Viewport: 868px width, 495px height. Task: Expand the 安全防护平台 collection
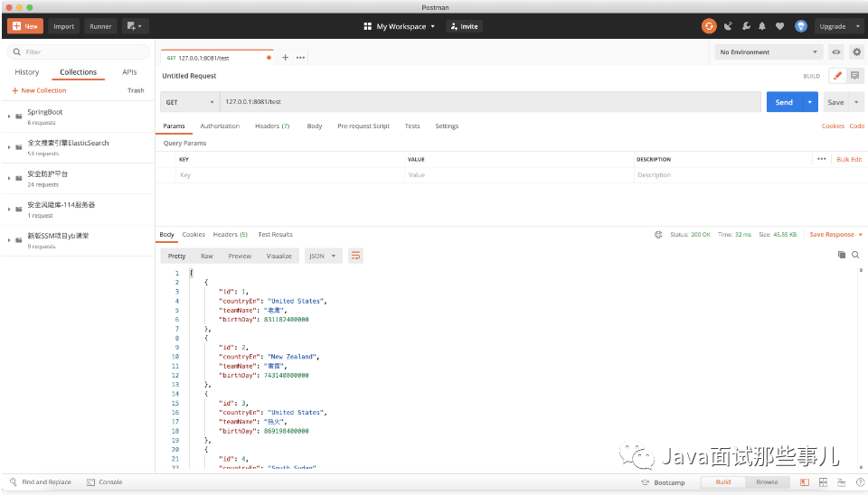pos(9,179)
